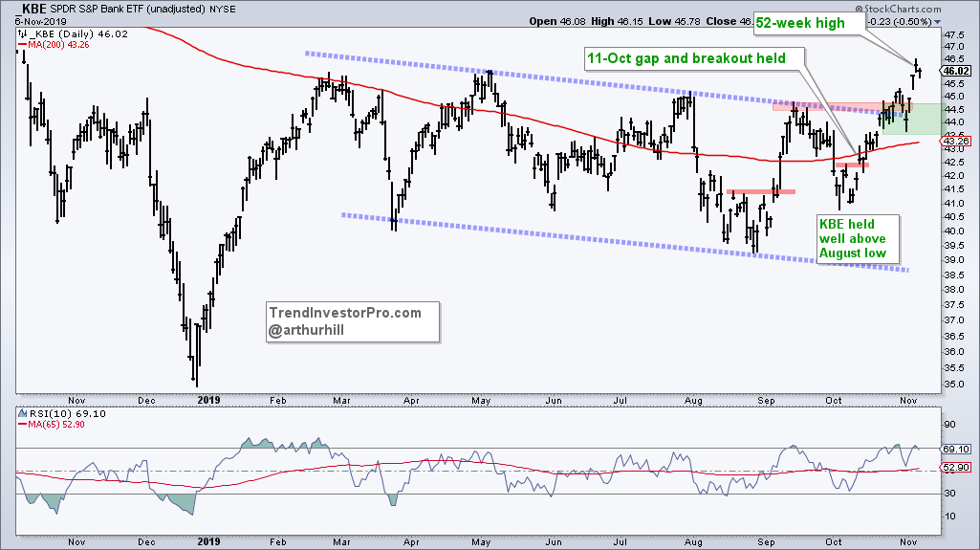Click the green shaded support zone near 44.0
This screenshot has height=550, width=980.
[x=911, y=119]
